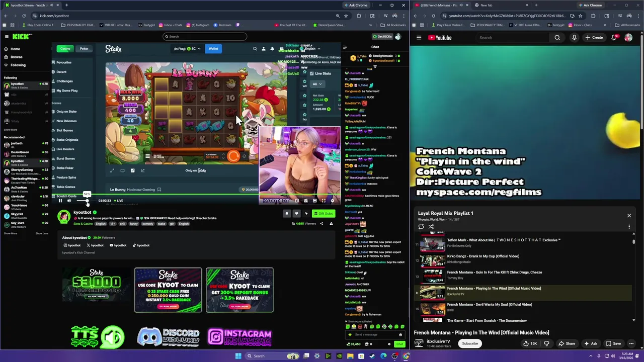This screenshot has height=362, width=644.
Task: Open the All Bookmarks folder
Action: coord(393,25)
